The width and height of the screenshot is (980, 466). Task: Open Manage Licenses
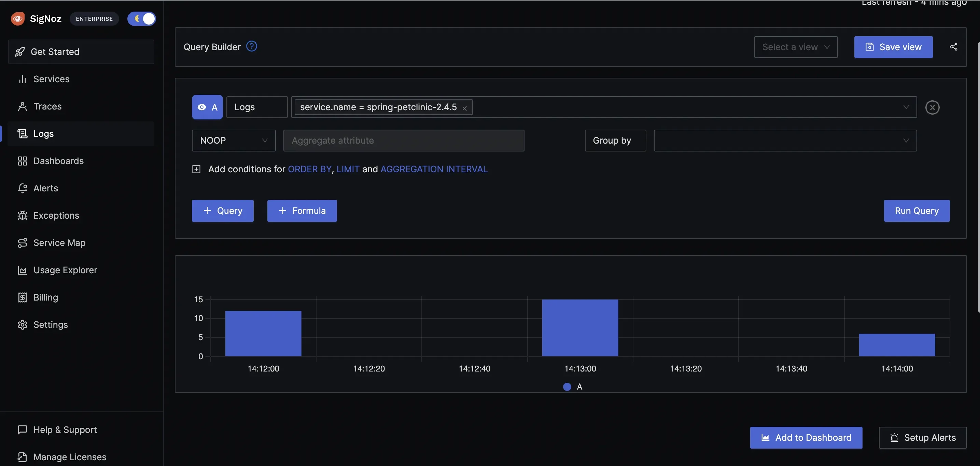pyautogui.click(x=81, y=457)
